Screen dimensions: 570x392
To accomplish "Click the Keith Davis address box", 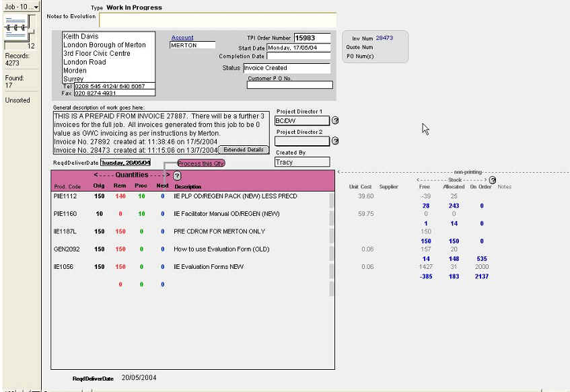I will click(x=109, y=57).
